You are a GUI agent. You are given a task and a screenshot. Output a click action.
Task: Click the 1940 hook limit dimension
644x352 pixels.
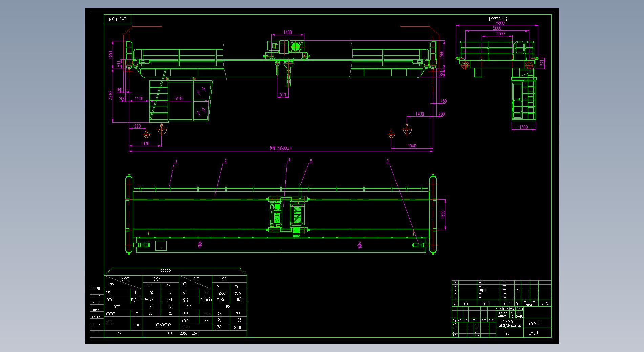click(x=412, y=146)
